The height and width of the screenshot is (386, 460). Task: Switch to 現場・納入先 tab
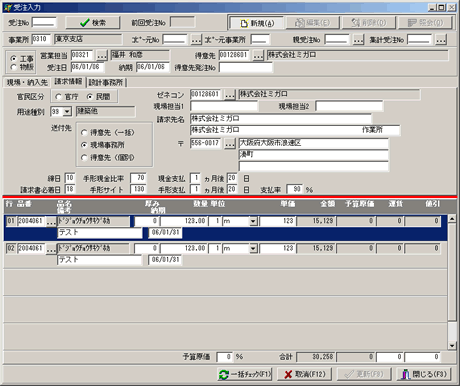(x=27, y=82)
